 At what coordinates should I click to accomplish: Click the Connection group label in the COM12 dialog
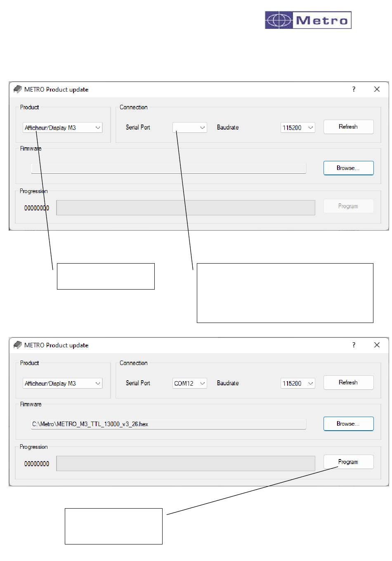(x=134, y=363)
